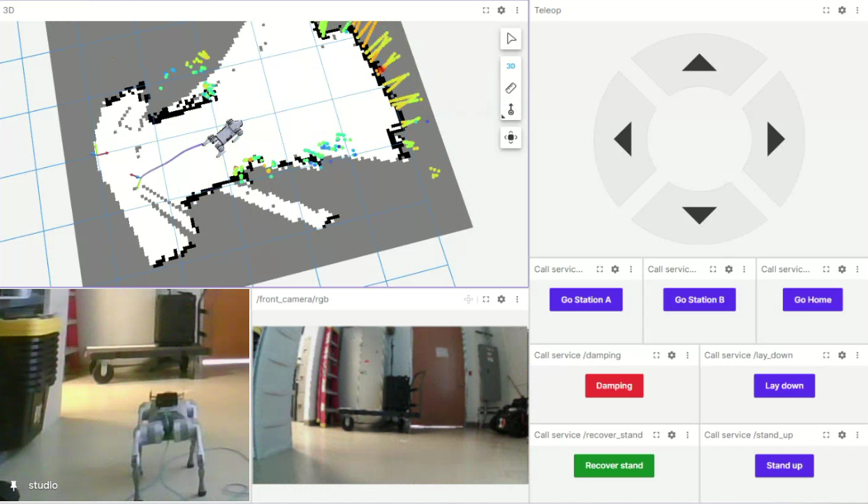
Task: Click the Stand up button
Action: (x=784, y=466)
